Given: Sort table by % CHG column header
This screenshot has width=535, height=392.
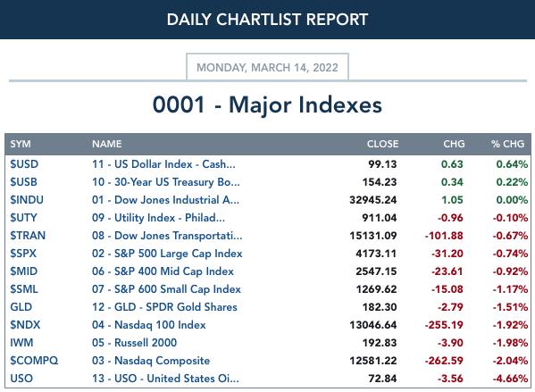Looking at the screenshot, I should point(507,144).
